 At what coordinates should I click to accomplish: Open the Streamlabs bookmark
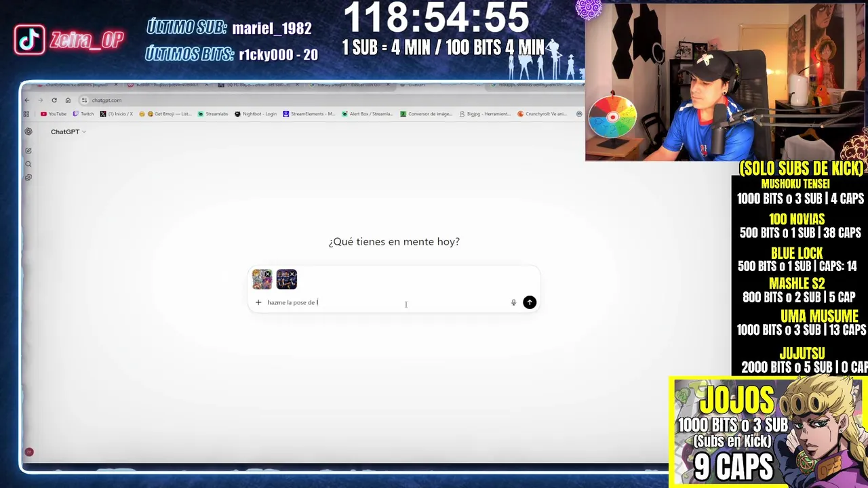point(213,114)
